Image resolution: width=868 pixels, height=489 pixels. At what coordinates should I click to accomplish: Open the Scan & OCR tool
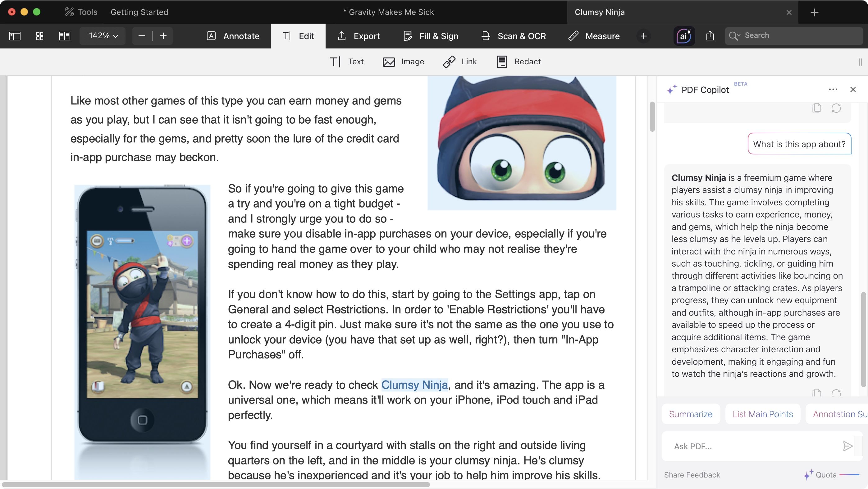pos(513,36)
